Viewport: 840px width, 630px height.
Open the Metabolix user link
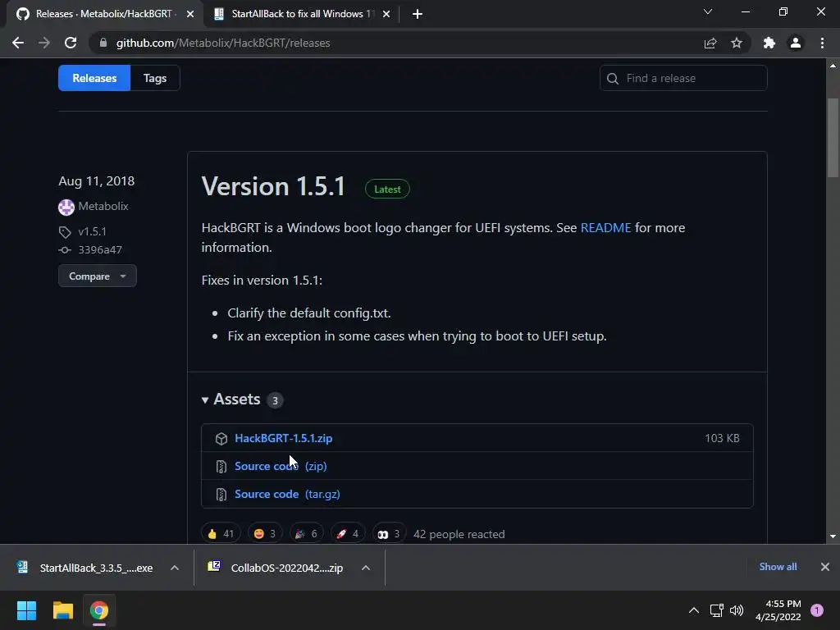pyautogui.click(x=103, y=206)
